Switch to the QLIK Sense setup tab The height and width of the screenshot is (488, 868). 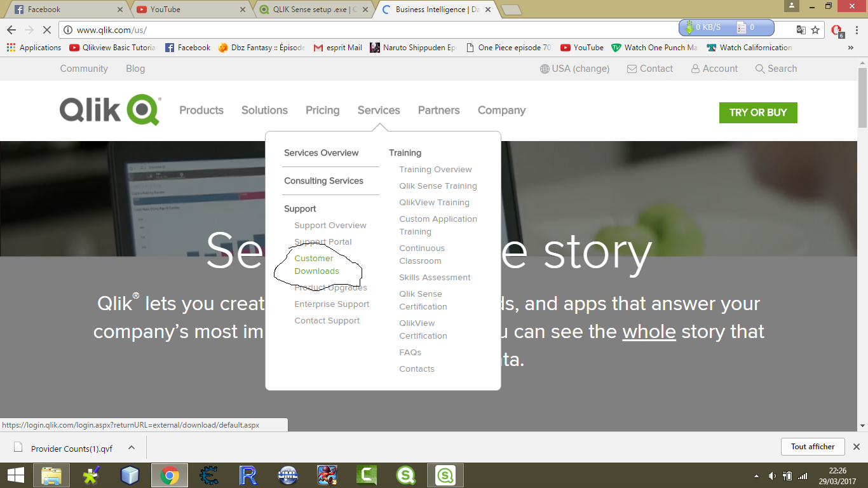313,10
